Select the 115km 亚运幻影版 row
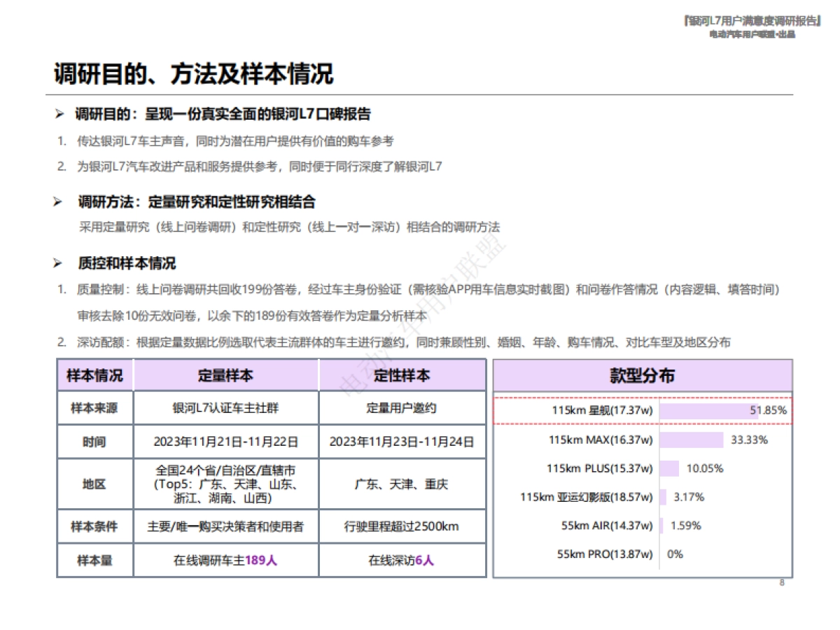The image size is (840, 630). click(588, 497)
